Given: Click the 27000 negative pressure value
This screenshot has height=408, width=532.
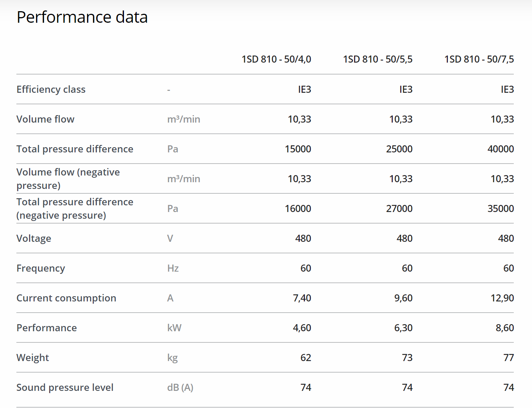Looking at the screenshot, I should pos(399,209).
